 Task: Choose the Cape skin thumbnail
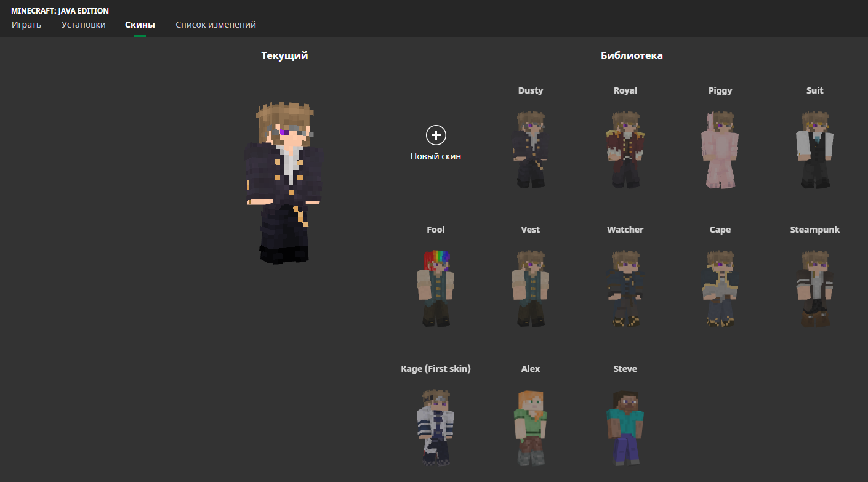(720, 289)
